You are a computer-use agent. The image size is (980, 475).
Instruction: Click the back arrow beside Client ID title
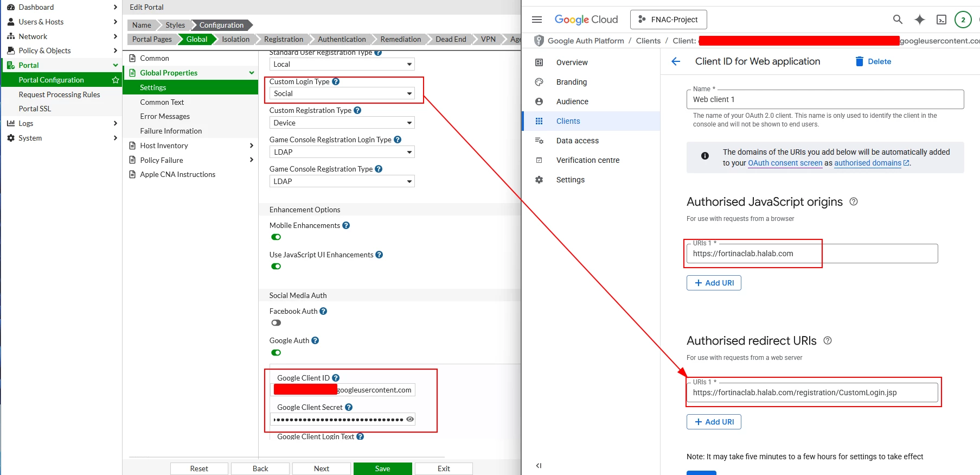tap(676, 61)
